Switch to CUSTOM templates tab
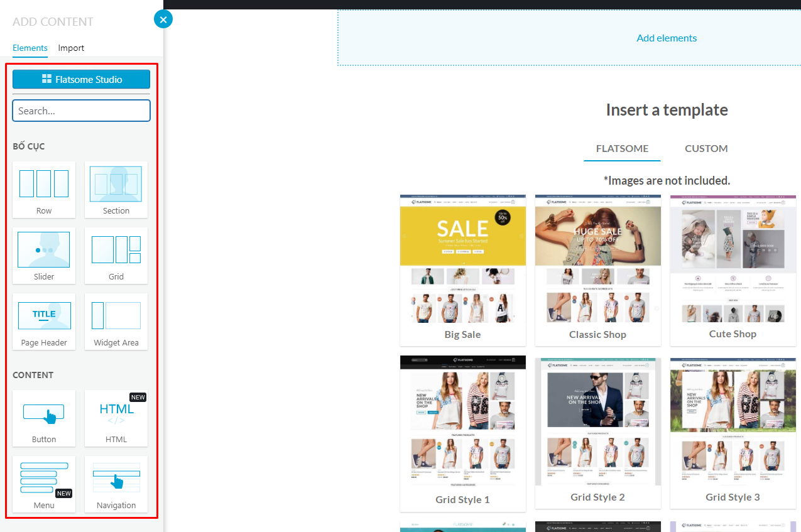This screenshot has width=801, height=532. coord(706,148)
